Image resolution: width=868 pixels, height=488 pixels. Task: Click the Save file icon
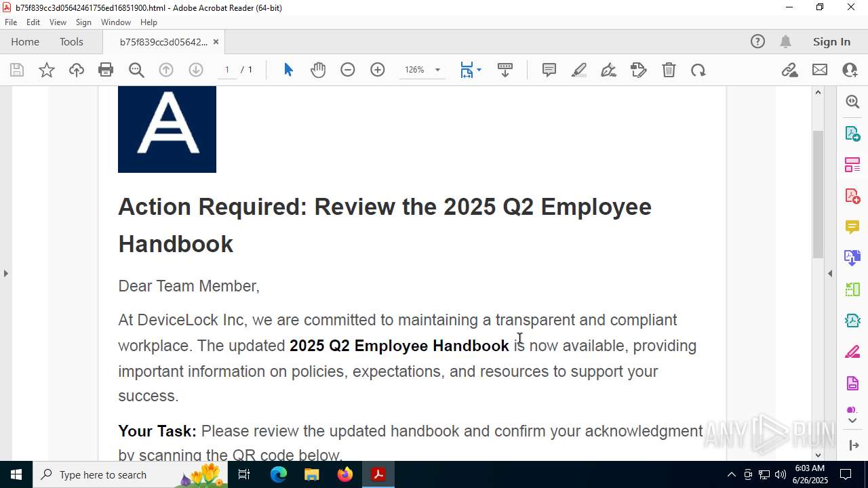coord(17,70)
